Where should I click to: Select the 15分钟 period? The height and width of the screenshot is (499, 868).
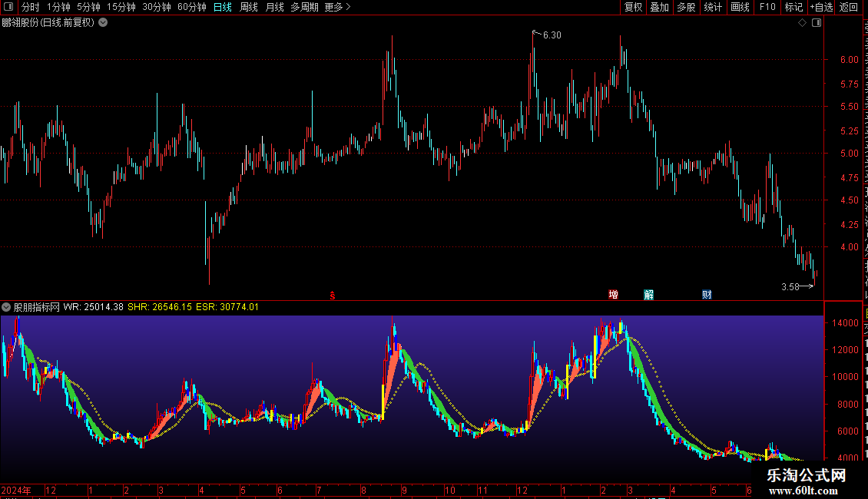point(121,7)
